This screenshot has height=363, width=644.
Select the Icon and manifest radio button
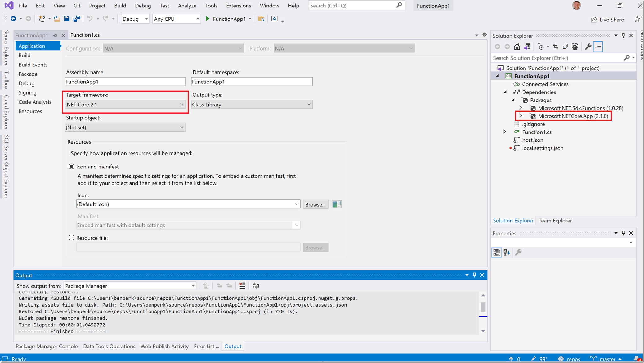coord(72,167)
